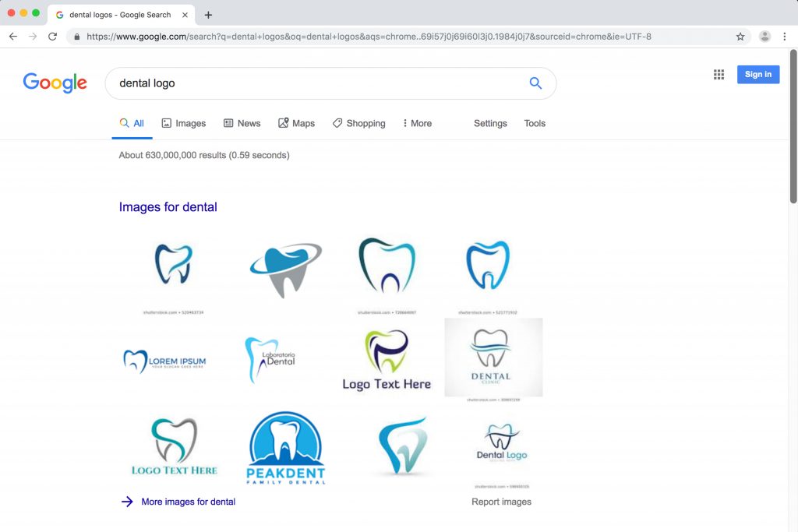Switch to the Images tab
Viewport: 798px width, 532px height.
tap(184, 123)
